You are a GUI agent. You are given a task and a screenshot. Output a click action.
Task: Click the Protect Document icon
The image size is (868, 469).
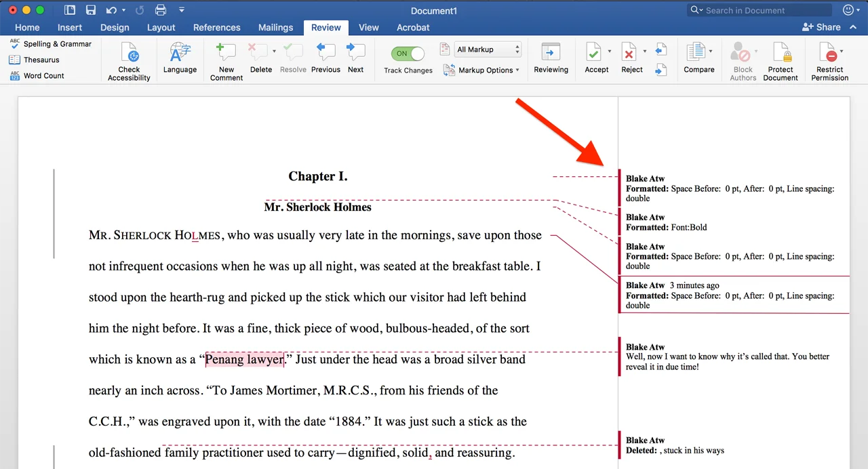[781, 54]
